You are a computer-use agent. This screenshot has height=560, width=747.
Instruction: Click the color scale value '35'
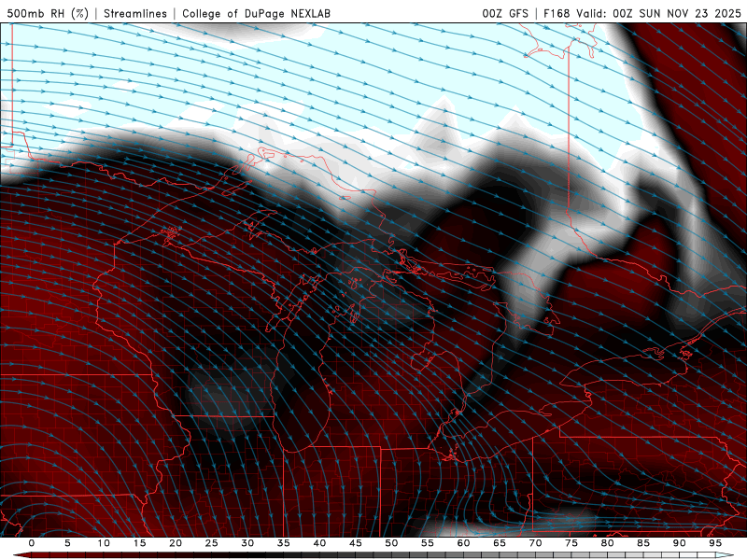[x=284, y=543]
